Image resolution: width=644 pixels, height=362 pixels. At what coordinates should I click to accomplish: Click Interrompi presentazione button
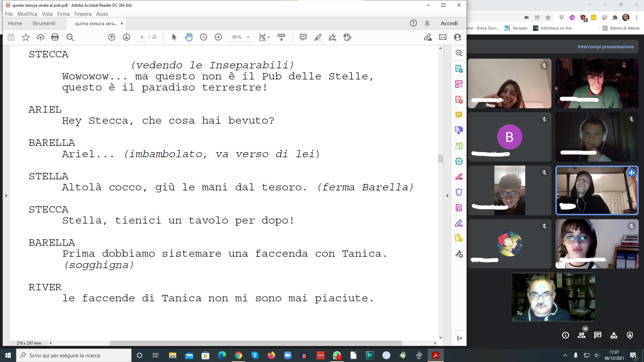tap(605, 47)
